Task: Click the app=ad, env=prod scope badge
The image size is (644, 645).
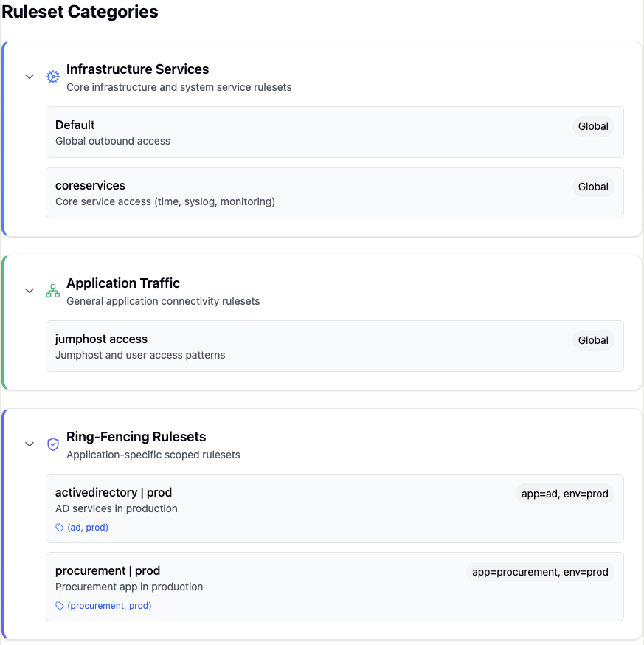Action: tap(564, 494)
